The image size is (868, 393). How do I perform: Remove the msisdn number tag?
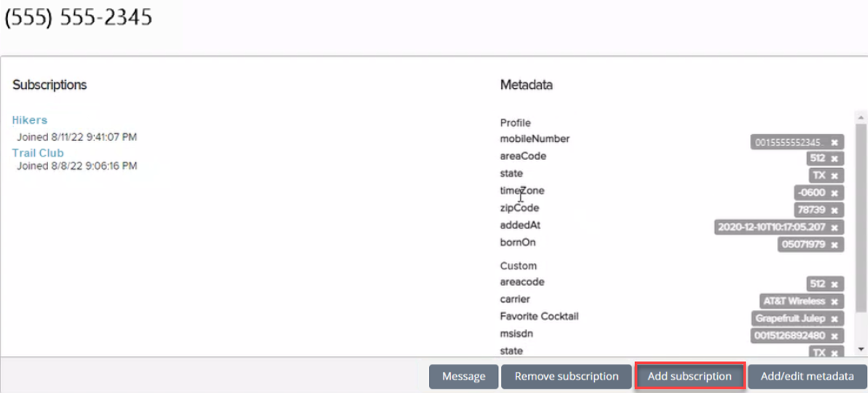click(834, 336)
